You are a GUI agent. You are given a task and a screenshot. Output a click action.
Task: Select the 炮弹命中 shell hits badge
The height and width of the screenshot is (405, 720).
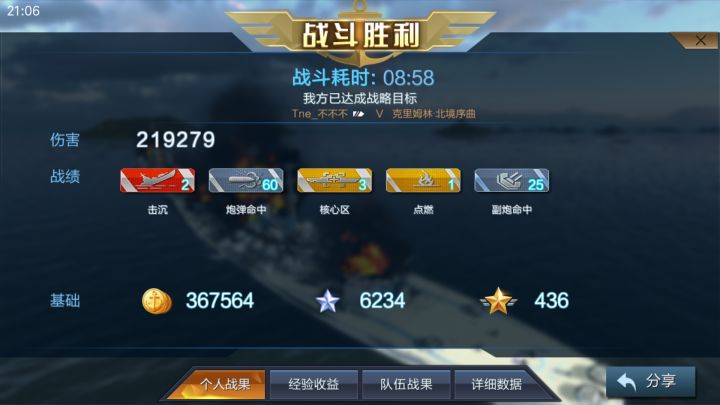tap(246, 180)
